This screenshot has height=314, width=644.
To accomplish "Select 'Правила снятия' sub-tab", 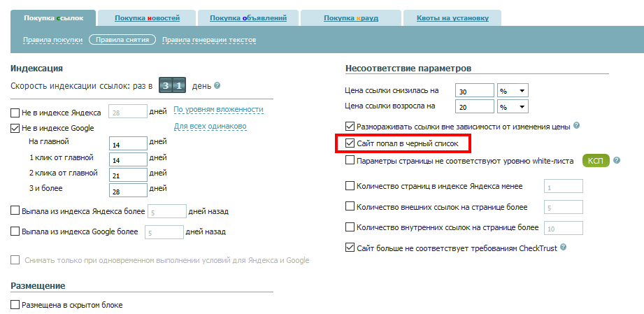I will (x=122, y=40).
